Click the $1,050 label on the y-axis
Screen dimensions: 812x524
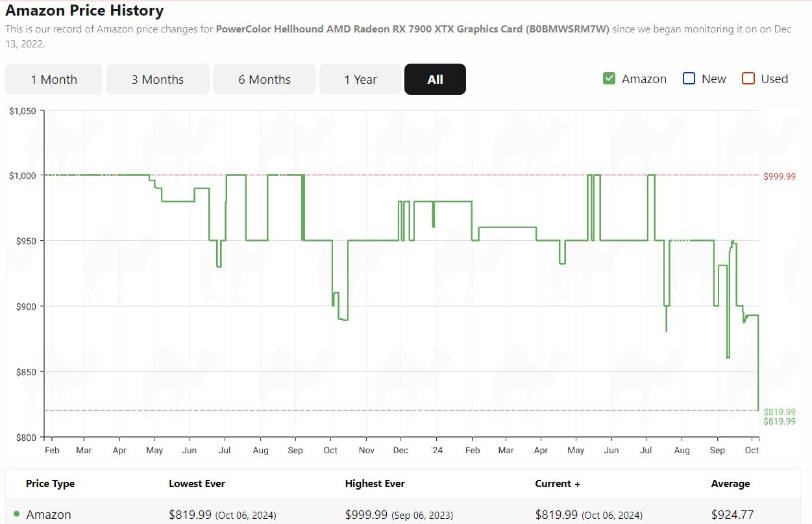pyautogui.click(x=22, y=111)
